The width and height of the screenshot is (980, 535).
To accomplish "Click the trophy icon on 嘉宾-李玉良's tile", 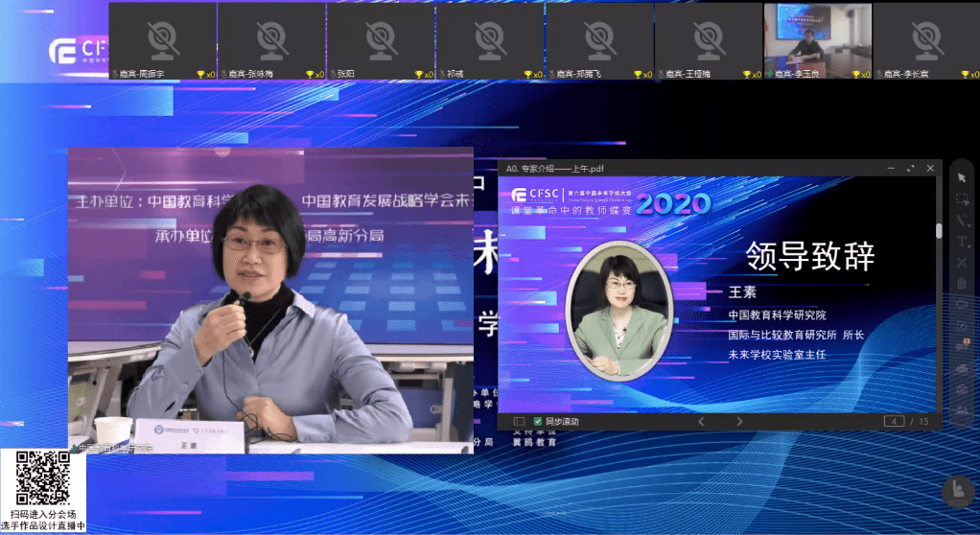I will 855,75.
